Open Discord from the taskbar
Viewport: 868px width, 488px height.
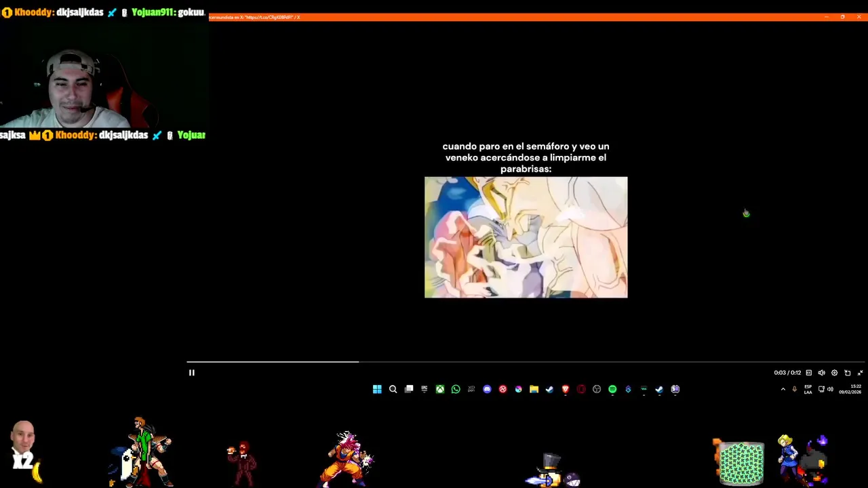487,389
